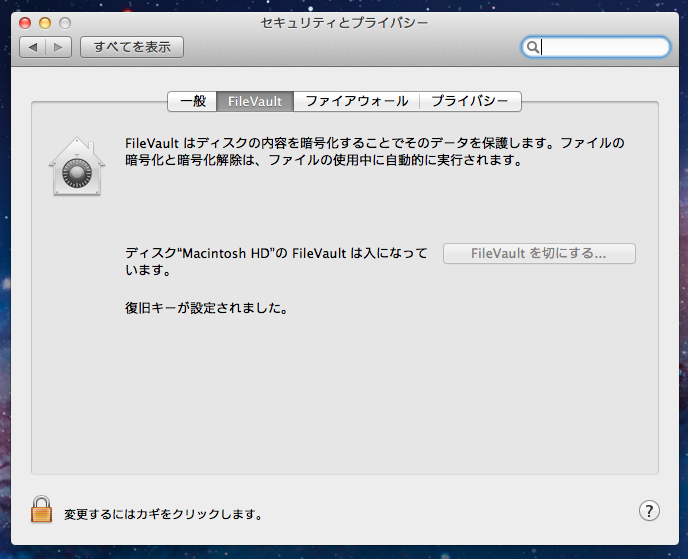Switch to the 一般 tab
This screenshot has width=688, height=559.
[x=193, y=101]
